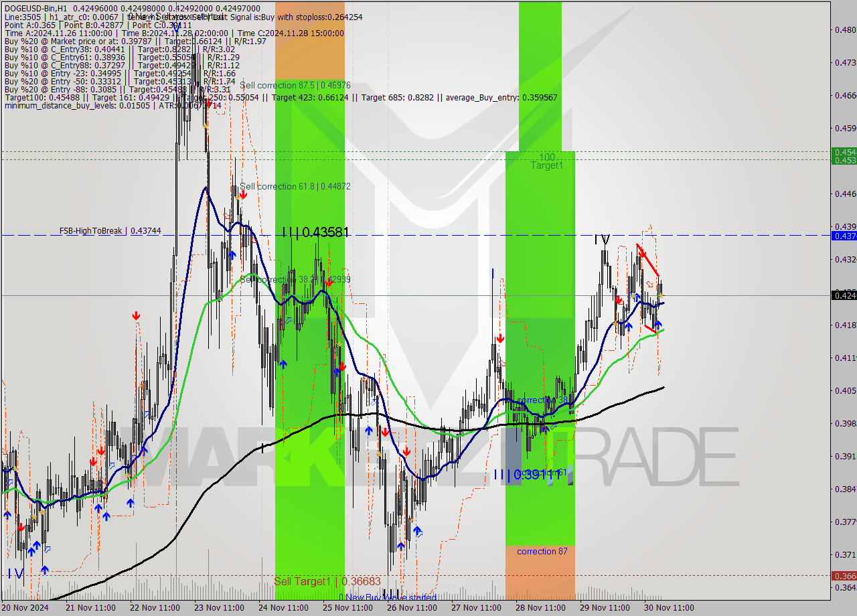Click the green 0.453 price tag on axis
Viewport: 857px width, 616px height.
pyautogui.click(x=844, y=160)
